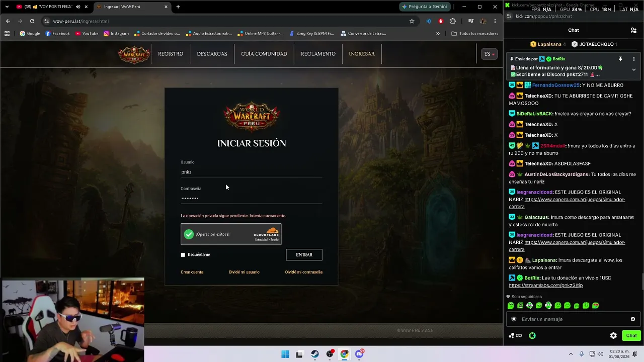Expand the tab search chevron
The width and height of the screenshot is (644, 362).
click(x=7, y=7)
